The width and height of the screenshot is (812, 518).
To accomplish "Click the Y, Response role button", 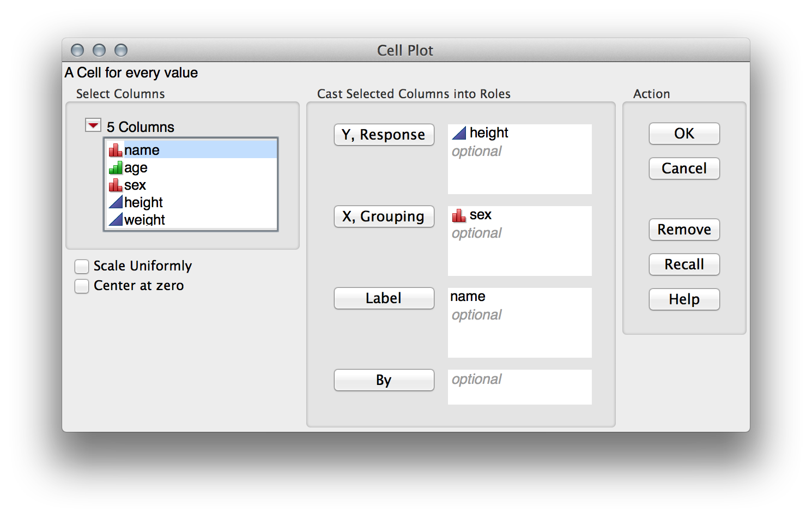I will tap(384, 135).
